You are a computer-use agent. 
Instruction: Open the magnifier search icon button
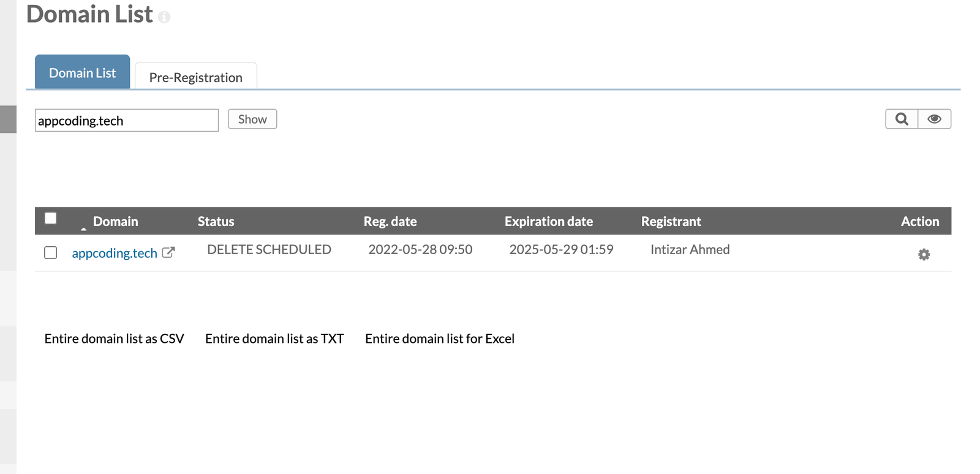pos(902,119)
